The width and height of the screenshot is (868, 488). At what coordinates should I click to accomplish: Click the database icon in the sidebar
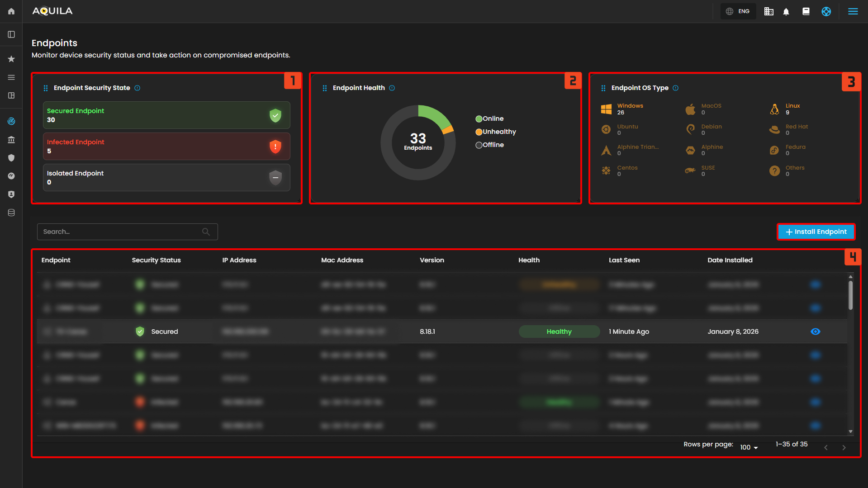click(x=11, y=213)
